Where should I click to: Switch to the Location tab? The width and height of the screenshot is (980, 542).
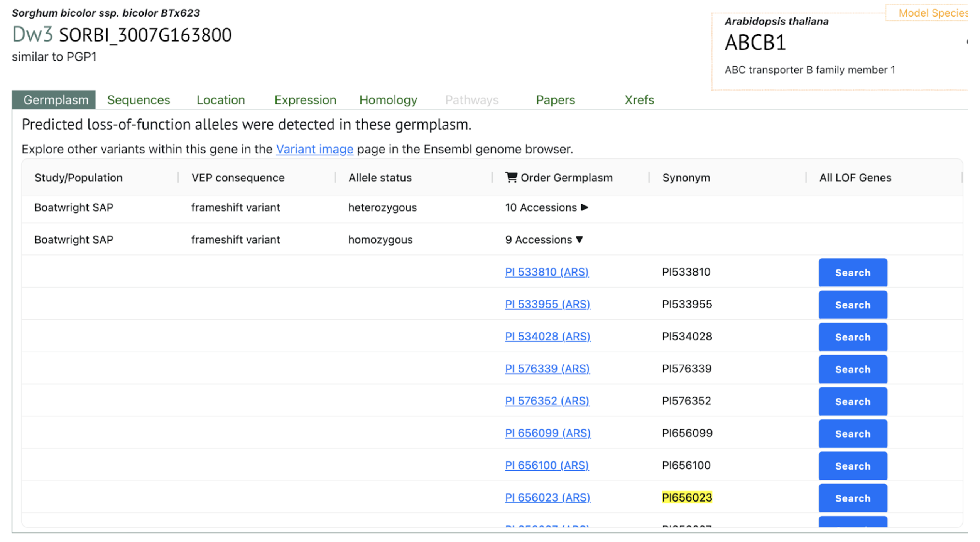pyautogui.click(x=221, y=100)
